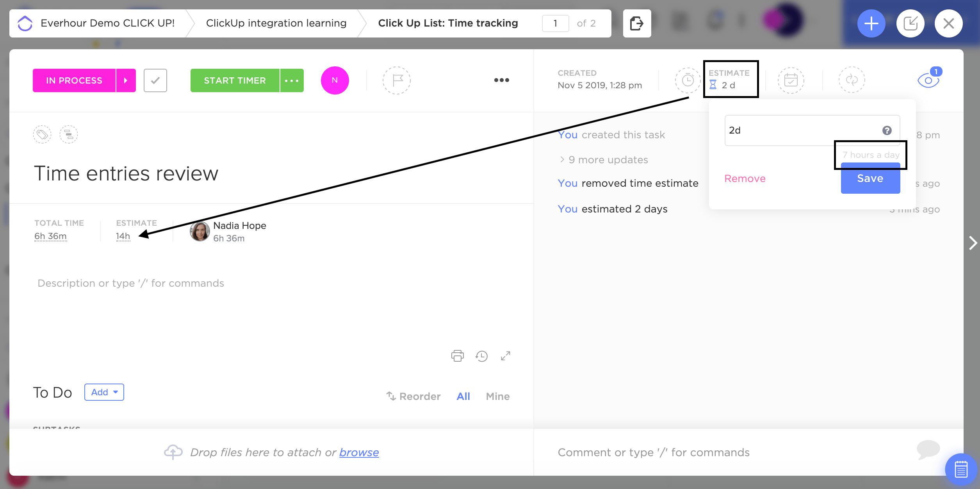
Task: Click the print description icon
Action: pyautogui.click(x=457, y=356)
